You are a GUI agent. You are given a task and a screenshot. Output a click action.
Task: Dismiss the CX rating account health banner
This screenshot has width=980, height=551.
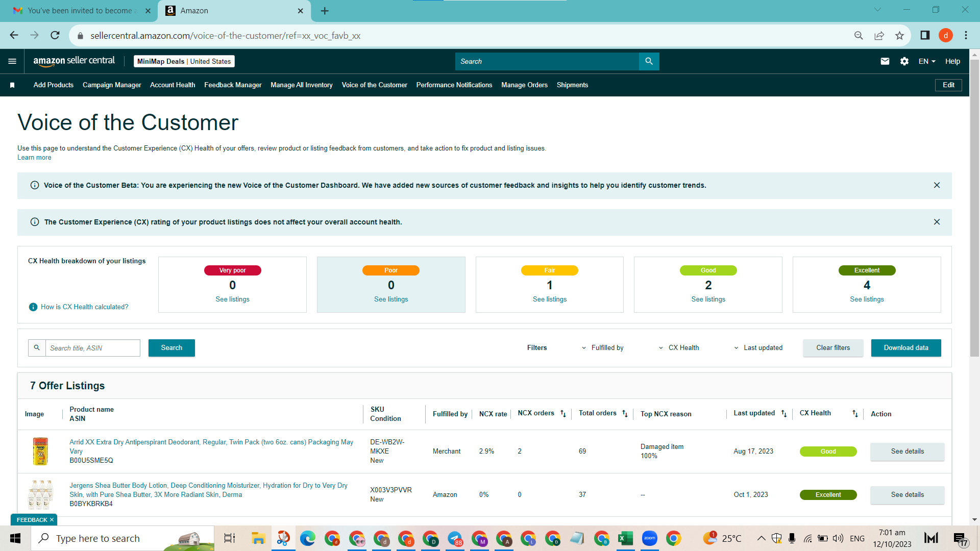pyautogui.click(x=937, y=222)
